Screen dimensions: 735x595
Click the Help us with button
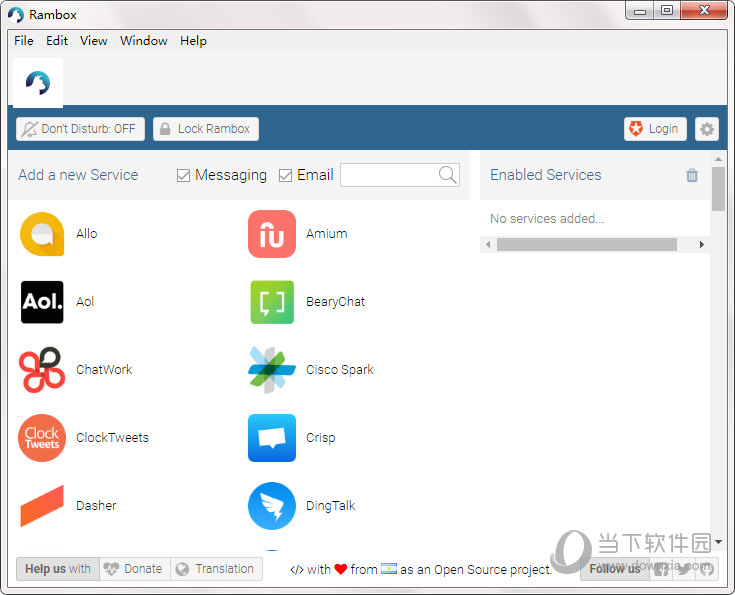pos(58,569)
